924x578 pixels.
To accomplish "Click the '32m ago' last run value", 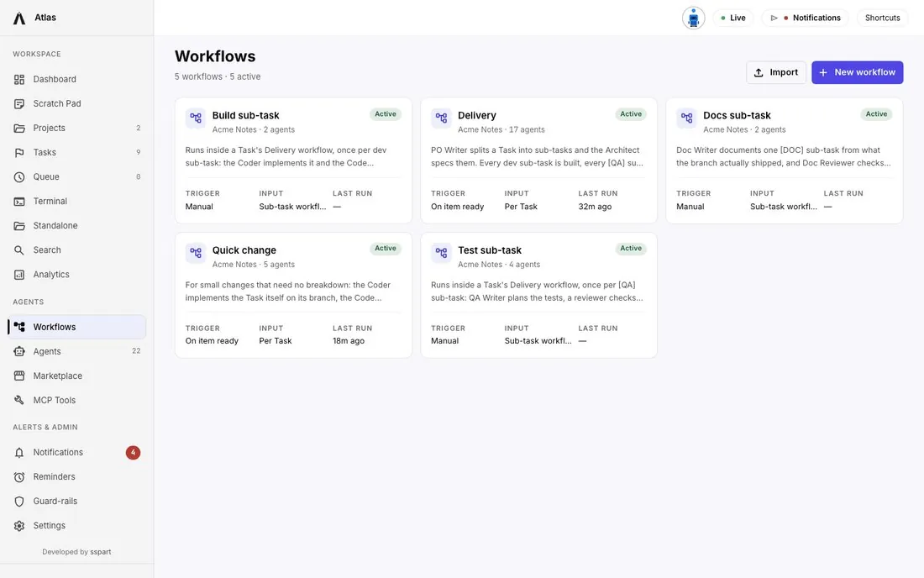I will pos(595,207).
